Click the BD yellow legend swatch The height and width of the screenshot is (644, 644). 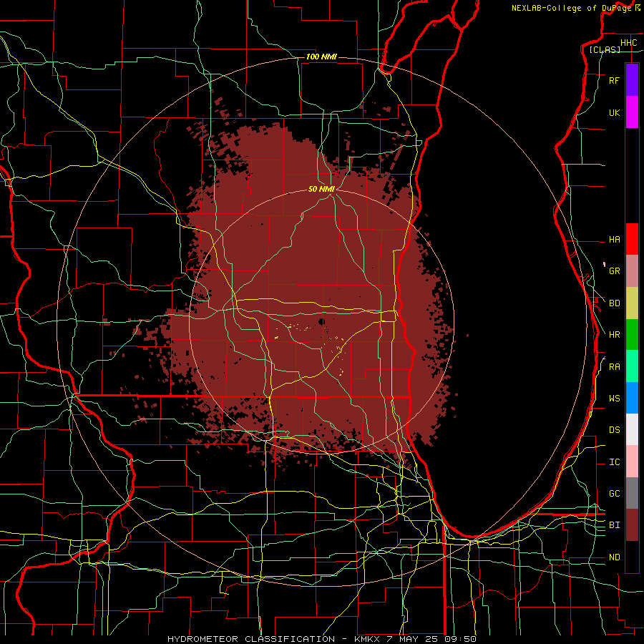[632, 303]
